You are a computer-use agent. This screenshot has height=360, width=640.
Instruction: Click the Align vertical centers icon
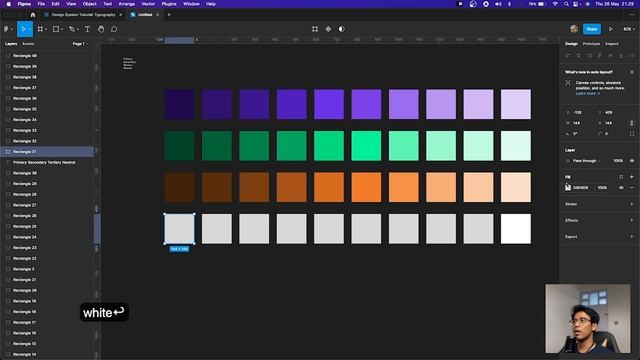[x=610, y=56]
